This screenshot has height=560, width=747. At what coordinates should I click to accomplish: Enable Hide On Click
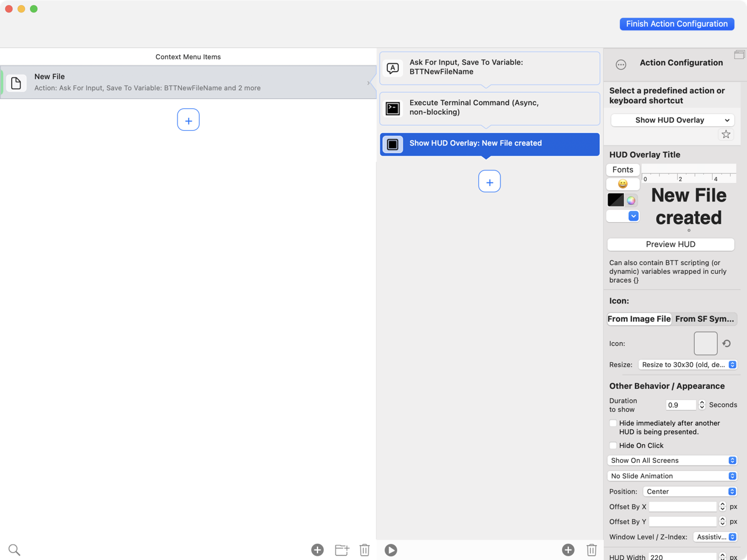613,446
